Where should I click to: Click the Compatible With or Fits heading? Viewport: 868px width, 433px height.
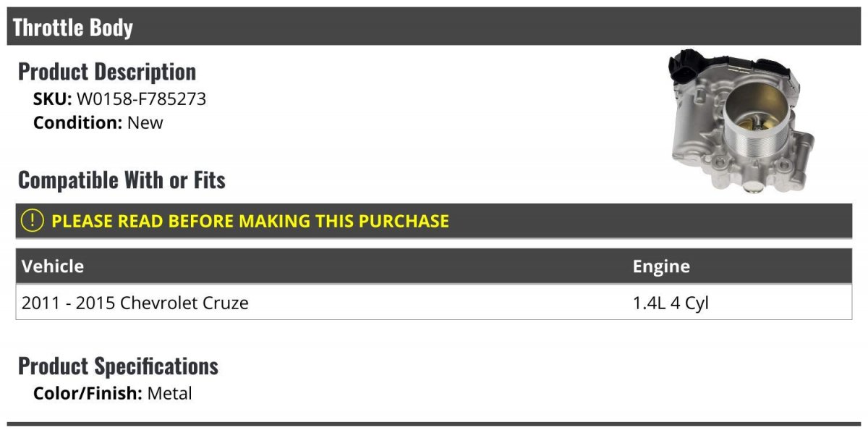[122, 180]
